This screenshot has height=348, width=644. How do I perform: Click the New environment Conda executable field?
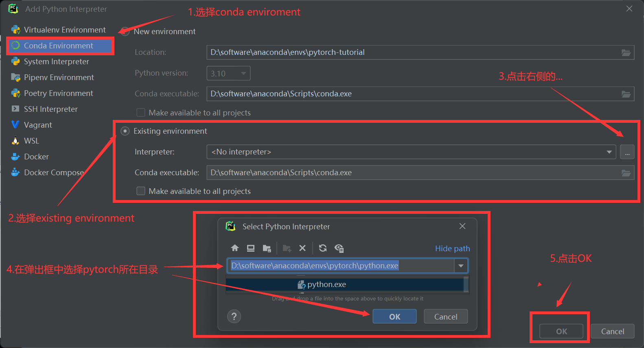[421, 94]
